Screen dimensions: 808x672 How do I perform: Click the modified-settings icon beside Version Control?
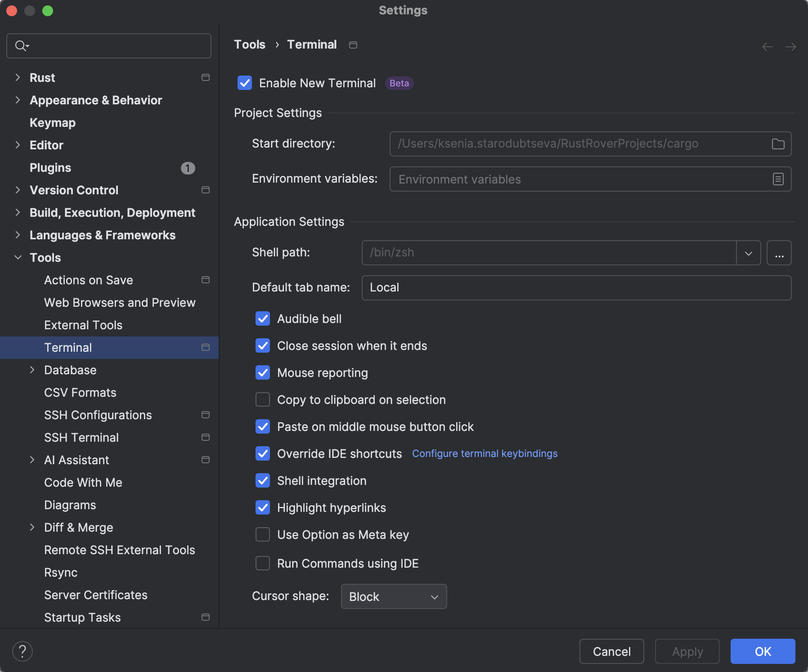coord(206,190)
